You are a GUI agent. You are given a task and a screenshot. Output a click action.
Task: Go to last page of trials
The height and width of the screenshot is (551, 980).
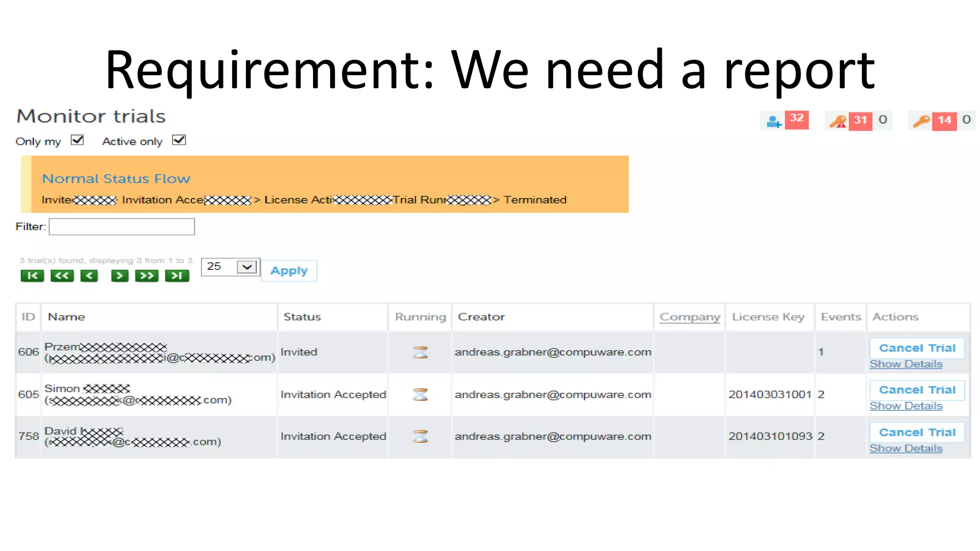[x=177, y=275]
